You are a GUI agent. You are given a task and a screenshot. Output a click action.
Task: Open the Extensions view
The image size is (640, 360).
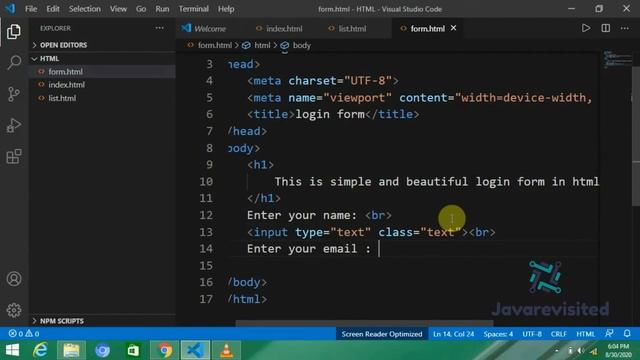pyautogui.click(x=14, y=156)
